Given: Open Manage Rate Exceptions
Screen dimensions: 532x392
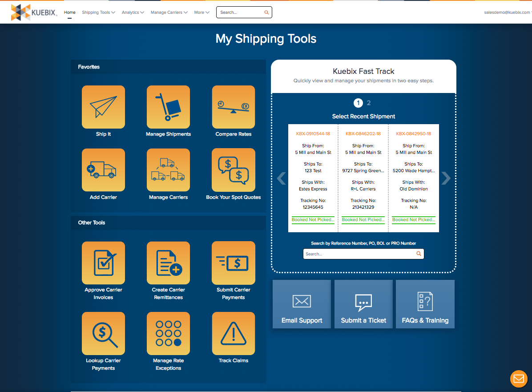Looking at the screenshot, I should 168,333.
